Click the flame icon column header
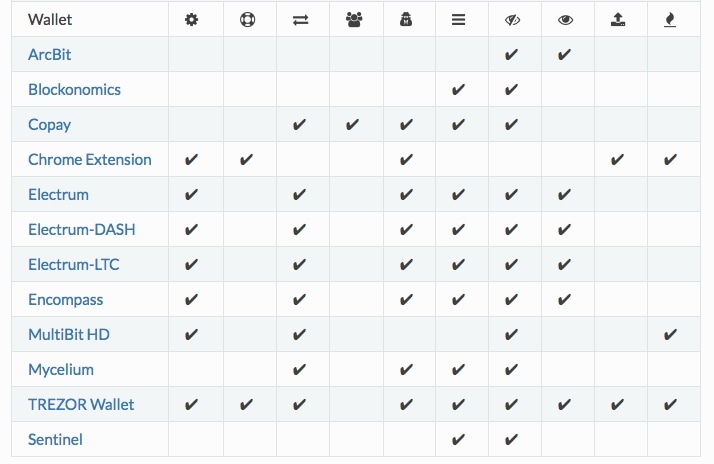Screen dimensions: 714x464 pos(670,20)
